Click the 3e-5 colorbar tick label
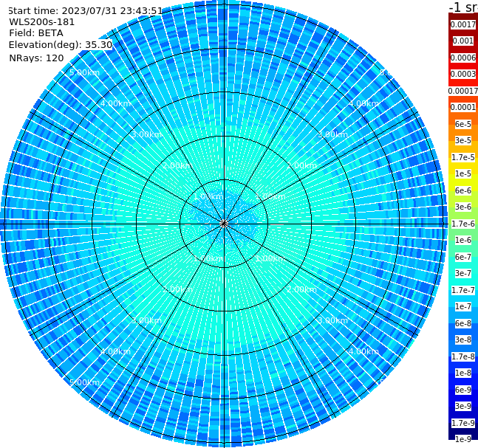This screenshot has height=448, width=478. pos(463,140)
